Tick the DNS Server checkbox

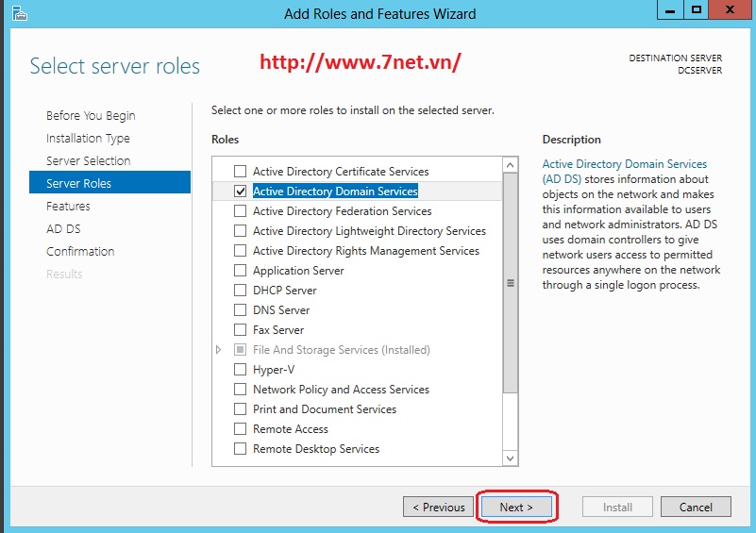click(240, 309)
